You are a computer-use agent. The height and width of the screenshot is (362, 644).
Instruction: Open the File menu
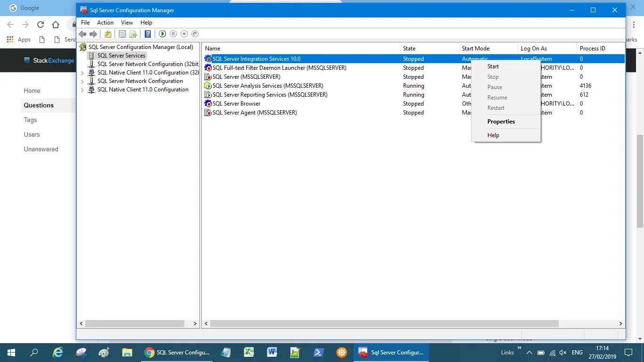[x=85, y=22]
